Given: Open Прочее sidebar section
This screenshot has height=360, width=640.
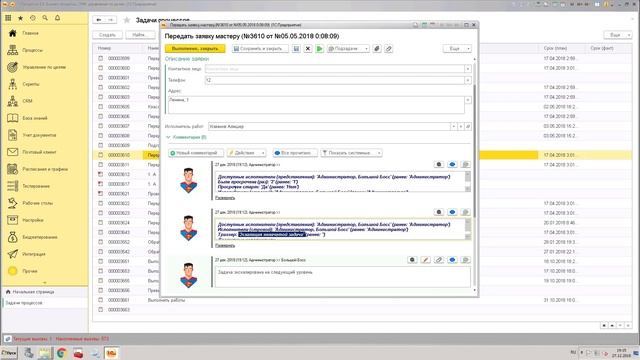Looking at the screenshot, I should pyautogui.click(x=29, y=271).
